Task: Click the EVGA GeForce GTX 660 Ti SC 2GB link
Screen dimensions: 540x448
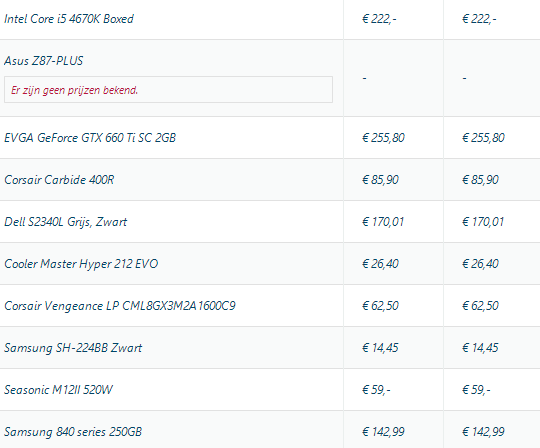Action: (90, 138)
